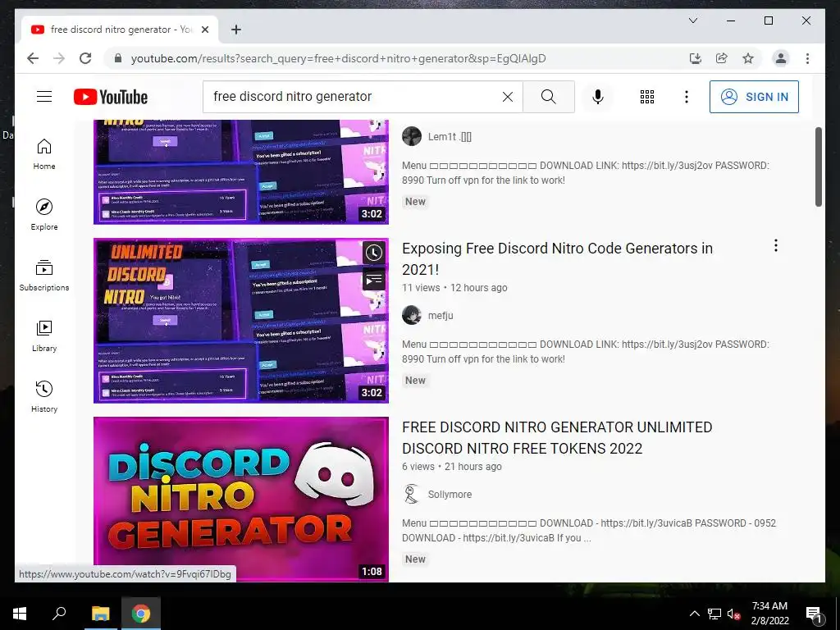Close the free discord nitro generator tab
The height and width of the screenshot is (630, 840).
pyautogui.click(x=204, y=30)
